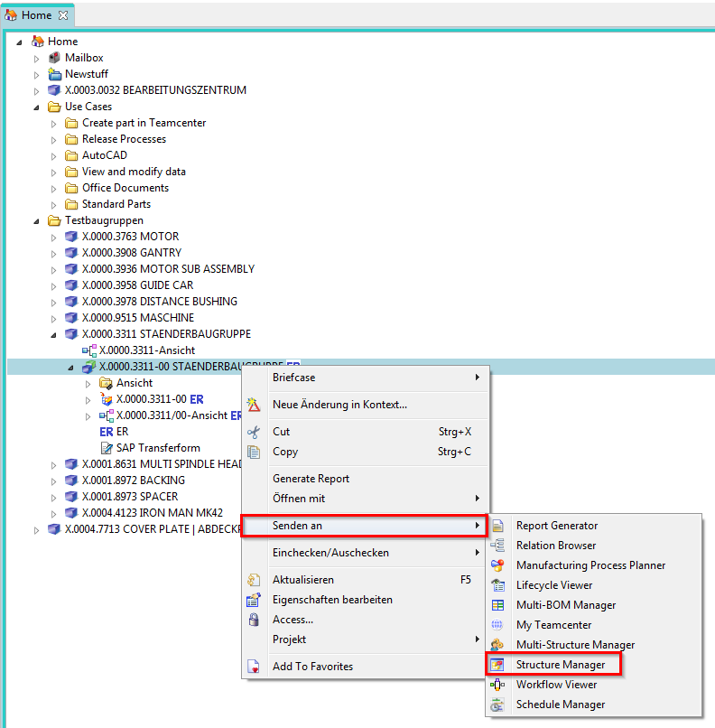
Task: Close the Home tab
Action: 63,15
